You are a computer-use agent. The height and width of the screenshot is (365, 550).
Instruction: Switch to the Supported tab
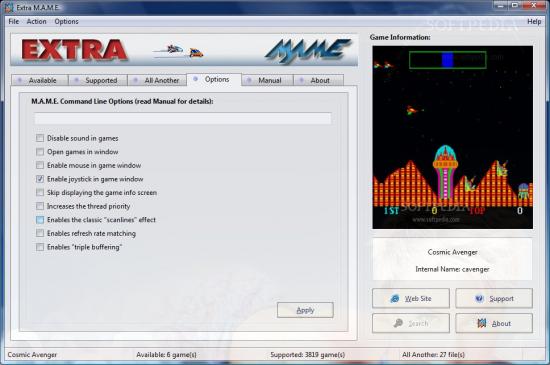pos(98,80)
